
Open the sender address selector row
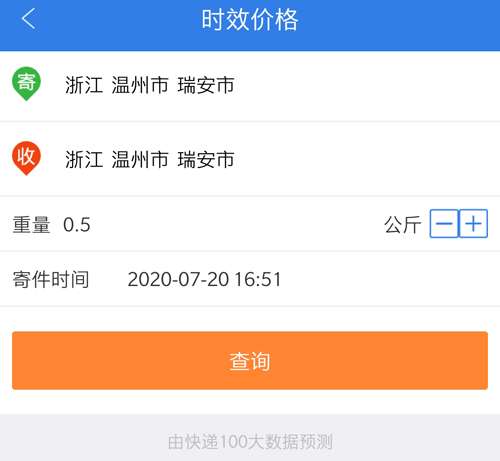(250, 86)
